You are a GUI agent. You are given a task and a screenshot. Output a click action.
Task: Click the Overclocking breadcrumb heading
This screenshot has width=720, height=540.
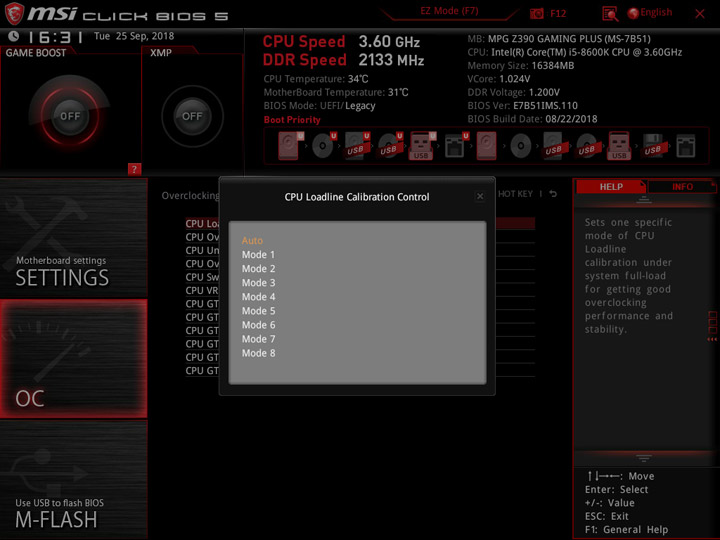190,196
